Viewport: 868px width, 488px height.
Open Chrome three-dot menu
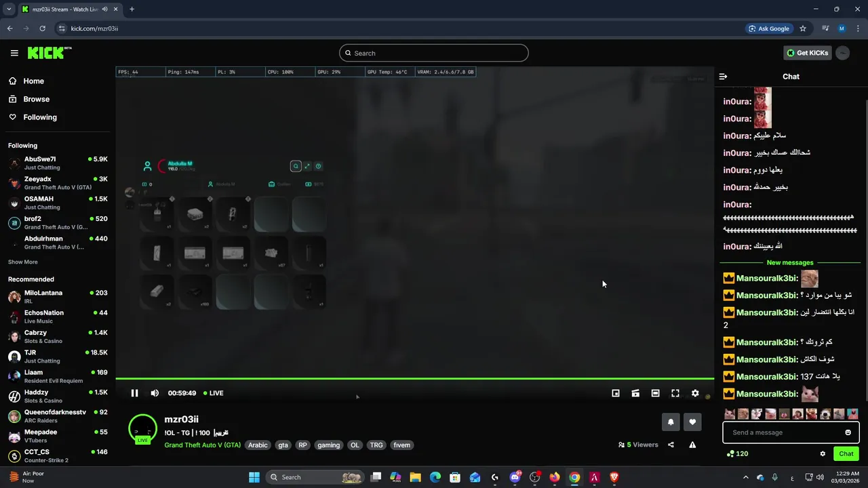[858, 28]
